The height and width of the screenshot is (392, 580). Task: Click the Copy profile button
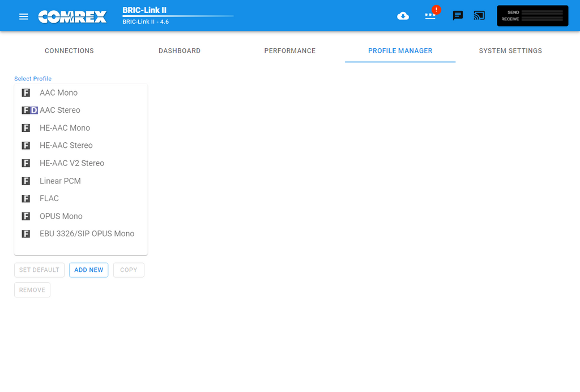coord(129,270)
